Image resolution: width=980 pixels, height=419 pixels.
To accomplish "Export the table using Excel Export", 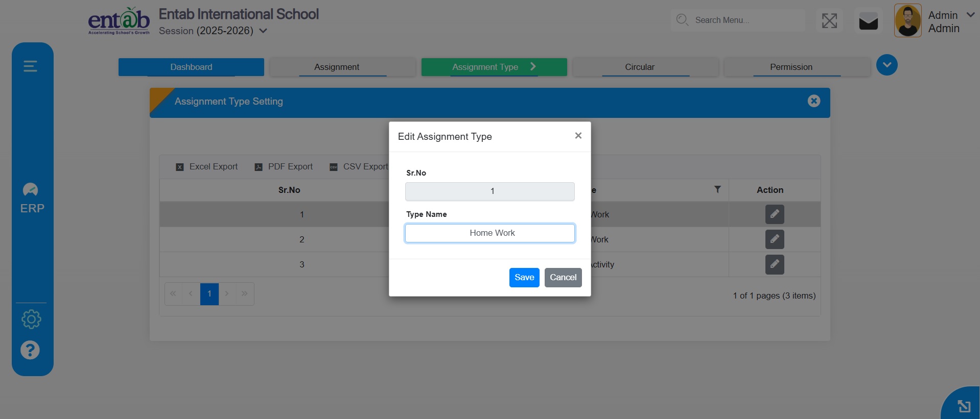I will coord(207,167).
